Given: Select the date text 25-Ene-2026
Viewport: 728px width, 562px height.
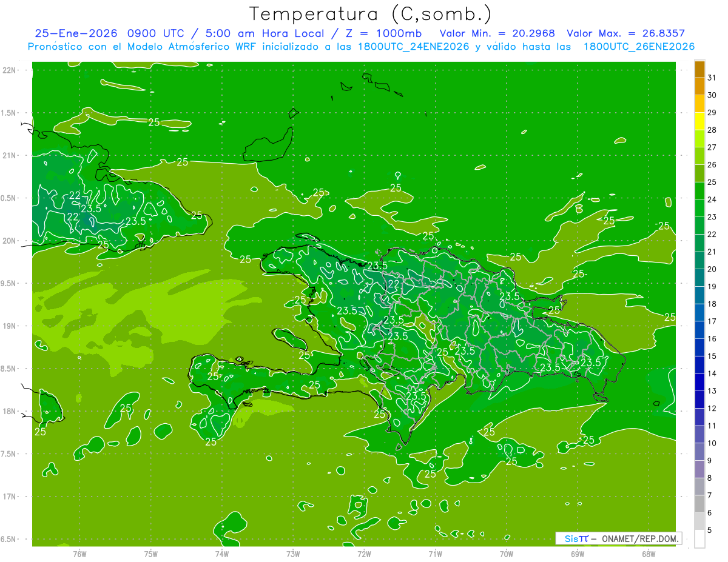Looking at the screenshot, I should click(75, 33).
